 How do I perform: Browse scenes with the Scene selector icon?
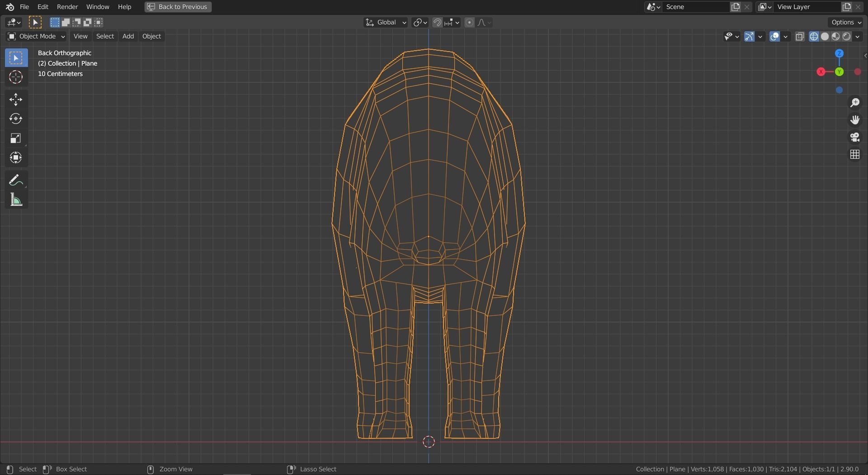coord(654,7)
